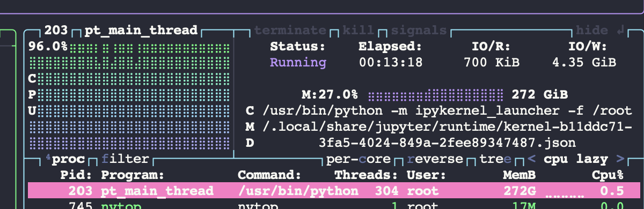The image size is (644, 209).
Task: Click the 272 GiB memory value
Action: point(540,95)
